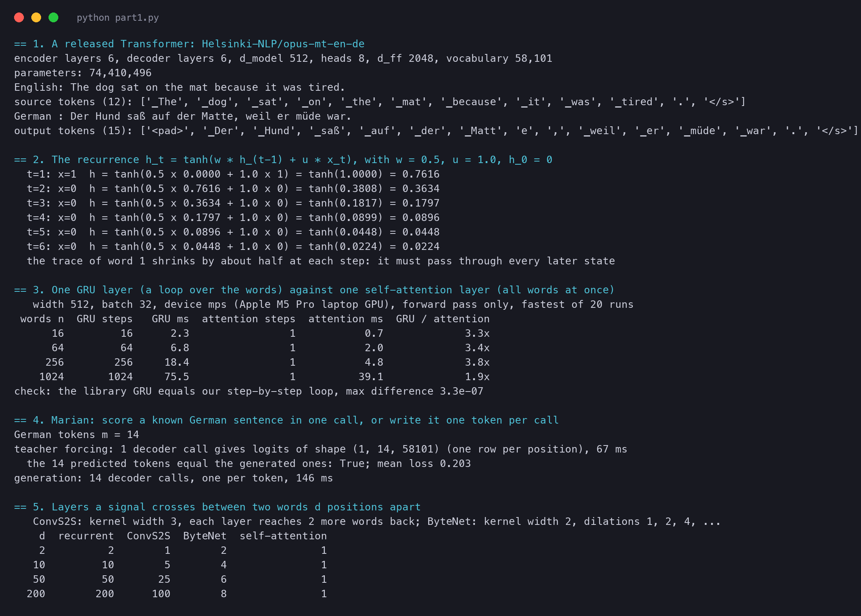Screen dimensions: 861x616
Task: Click section 2 recurrence heading
Action: tap(283, 160)
